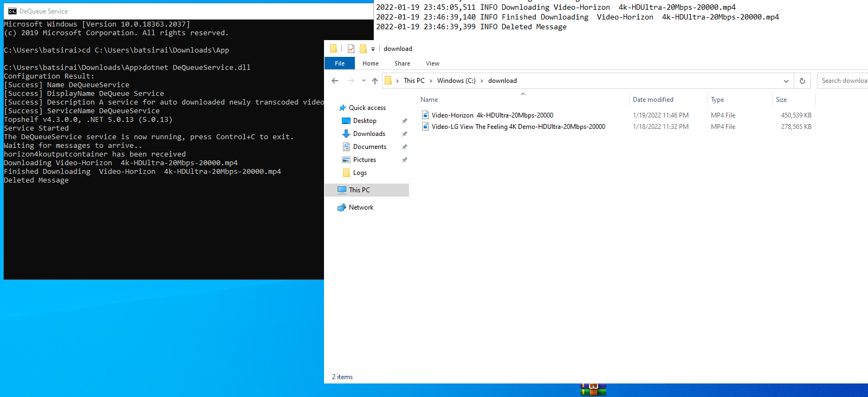
Task: Select file "Video-LG View The Feeling 4K Demo-HDUltra-20Mbps-20000"
Action: tap(519, 127)
